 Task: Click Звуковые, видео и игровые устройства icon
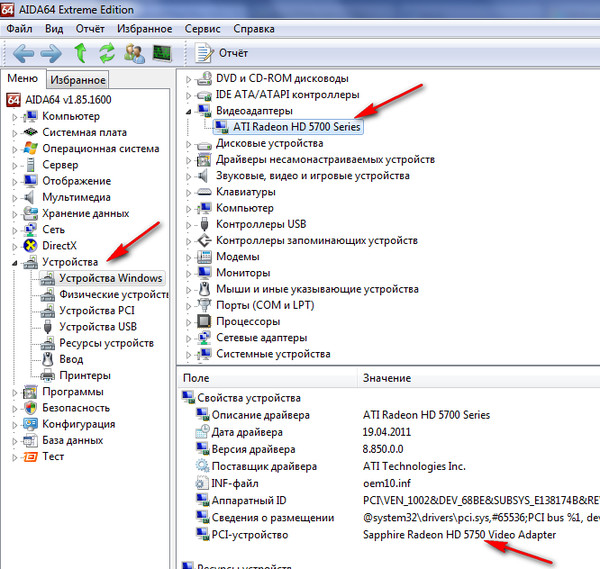pos(204,176)
